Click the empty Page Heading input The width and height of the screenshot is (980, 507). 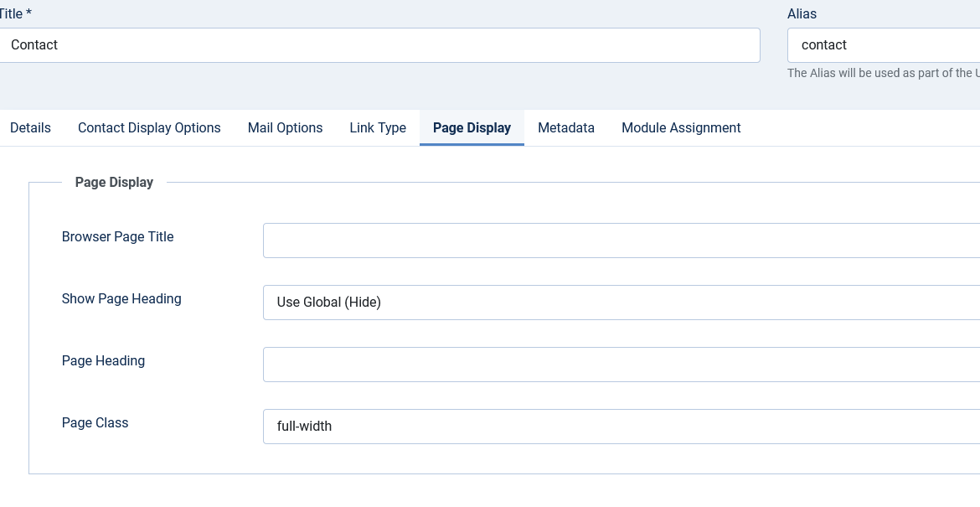pyautogui.click(x=620, y=365)
